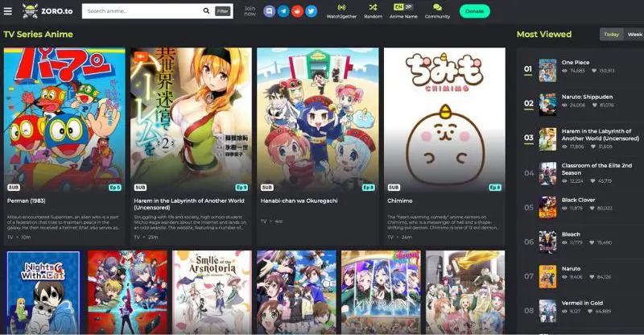The image size is (644, 335).
Task: Click the Ep 8 badge on Chimimo
Action: pos(495,188)
